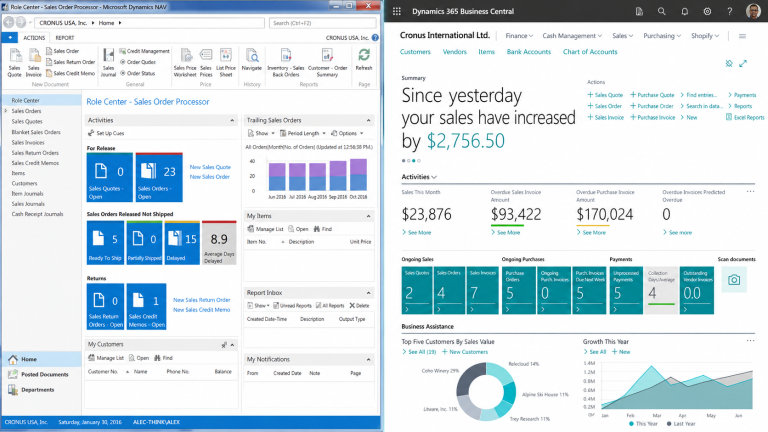Open Business Central settings gear

[707, 11]
